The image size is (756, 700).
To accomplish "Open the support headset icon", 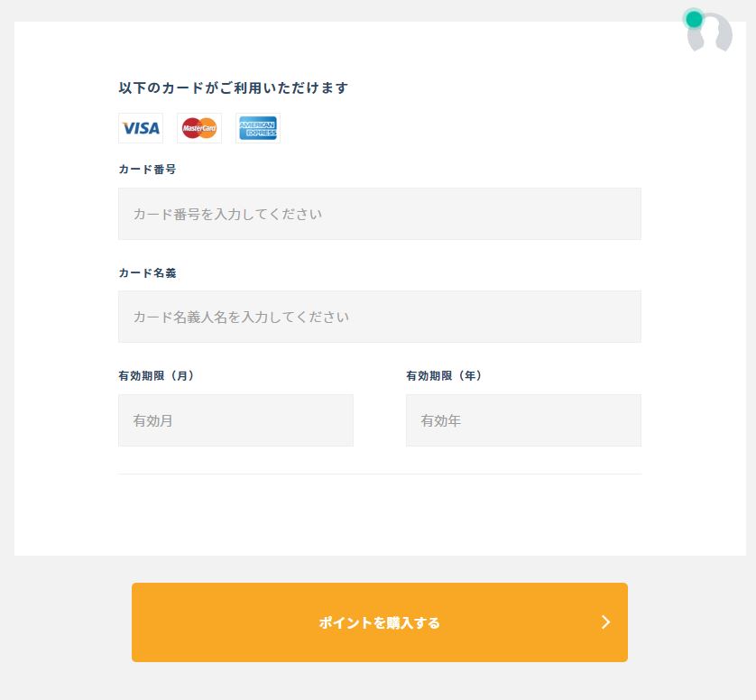I will [710, 32].
